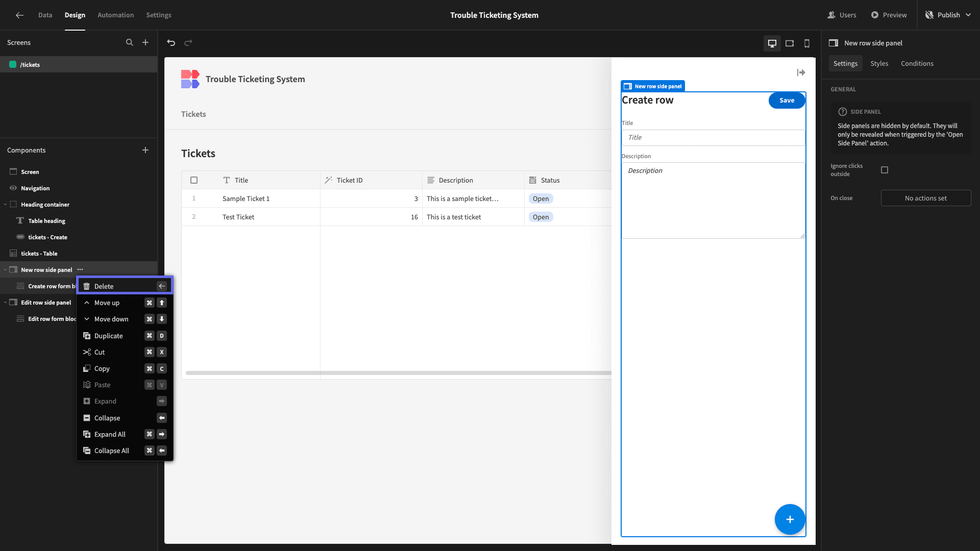The height and width of the screenshot is (551, 980).
Task: Switch to the Data tab
Action: pyautogui.click(x=45, y=15)
